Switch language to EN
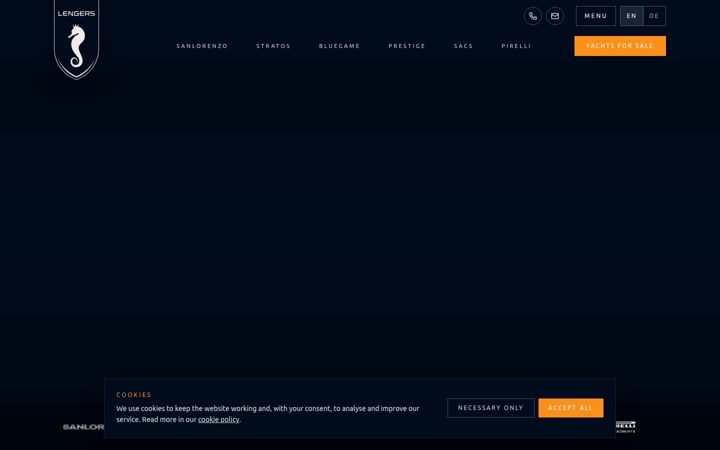This screenshot has height=450, width=720. 632,16
